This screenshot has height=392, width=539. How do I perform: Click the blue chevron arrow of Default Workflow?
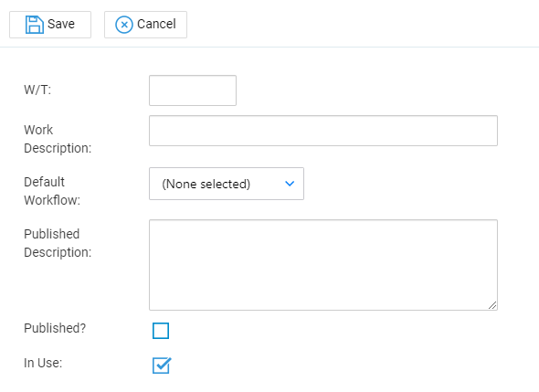tap(290, 184)
